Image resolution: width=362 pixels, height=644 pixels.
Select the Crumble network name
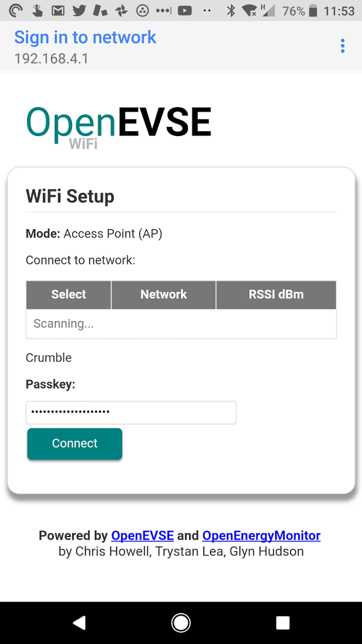coord(49,357)
